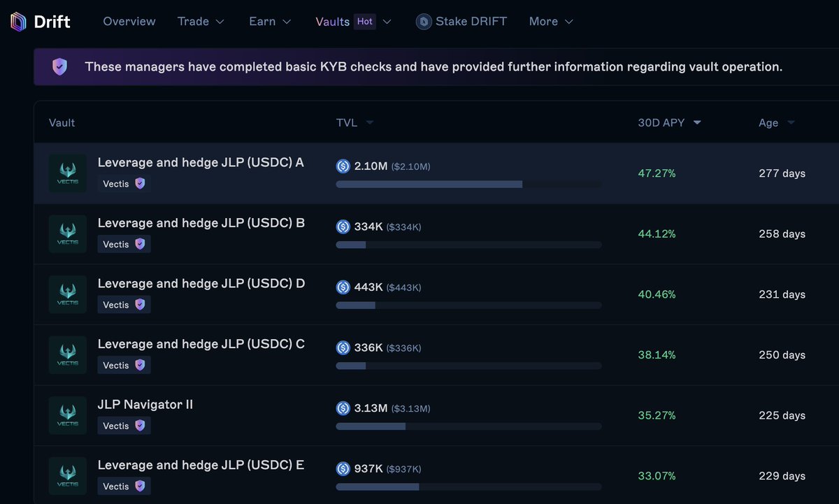Open the Earn menu
This screenshot has width=839, height=504.
[262, 22]
